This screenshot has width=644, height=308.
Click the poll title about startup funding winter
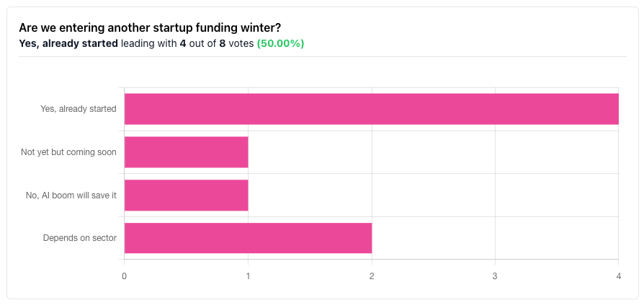pyautogui.click(x=150, y=27)
